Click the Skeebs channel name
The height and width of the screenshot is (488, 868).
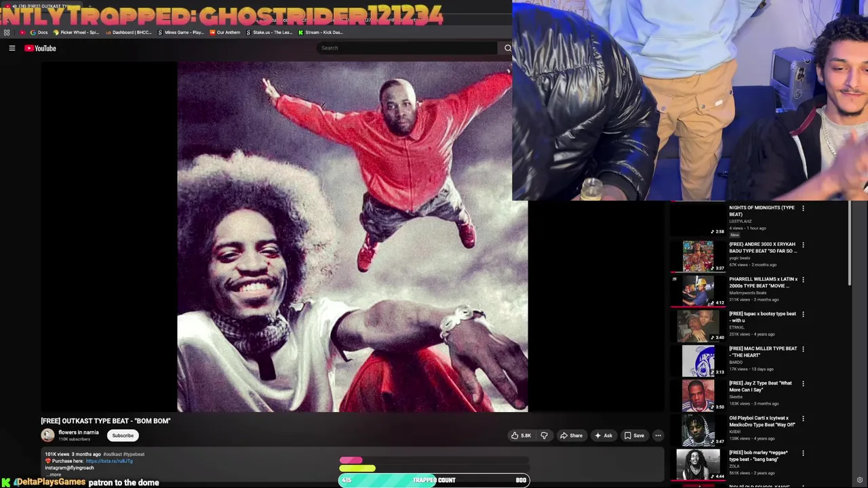coord(735,396)
